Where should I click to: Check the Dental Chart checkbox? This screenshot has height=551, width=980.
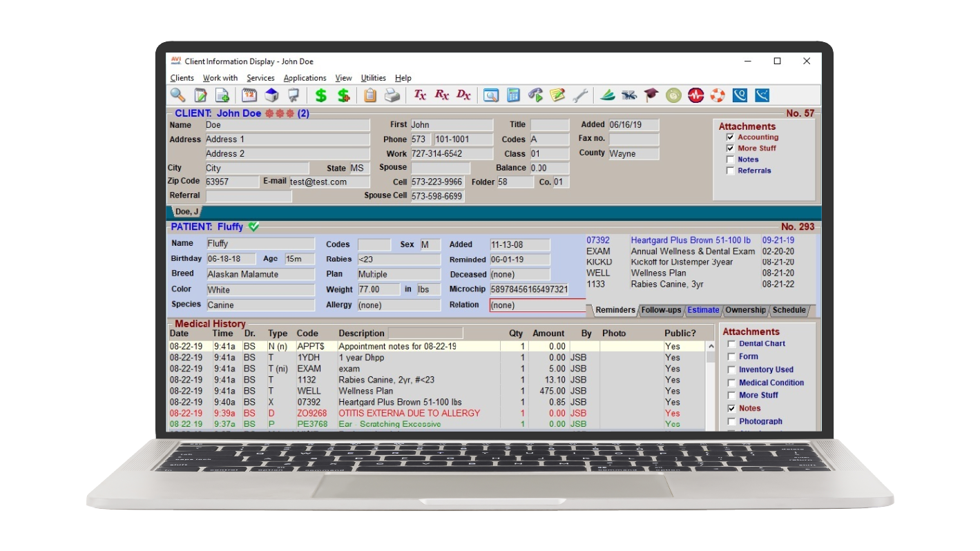tap(732, 344)
